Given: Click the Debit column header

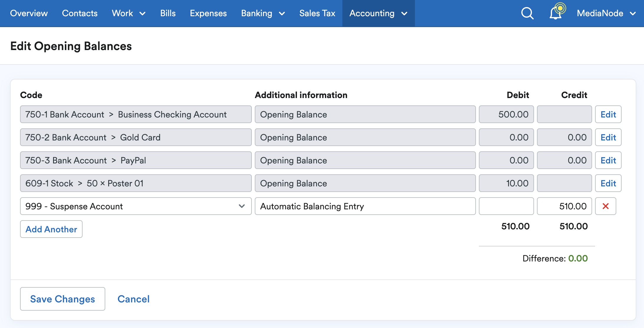Looking at the screenshot, I should coord(518,95).
